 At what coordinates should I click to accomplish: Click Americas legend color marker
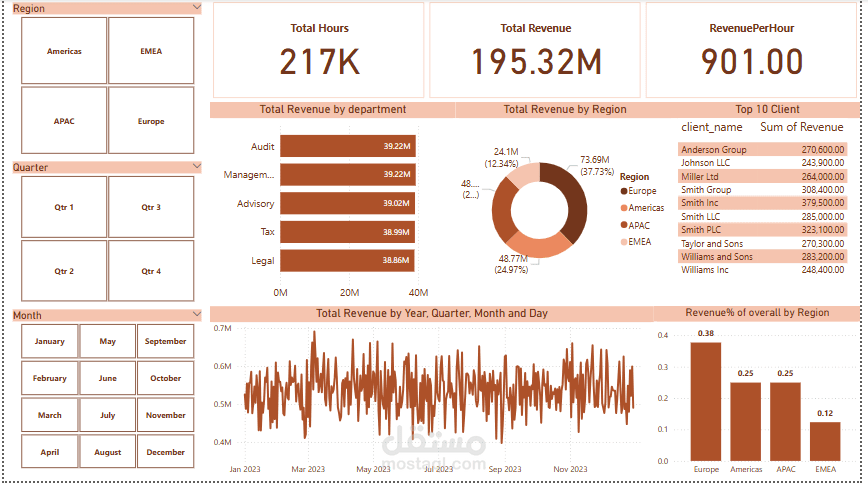click(x=624, y=208)
